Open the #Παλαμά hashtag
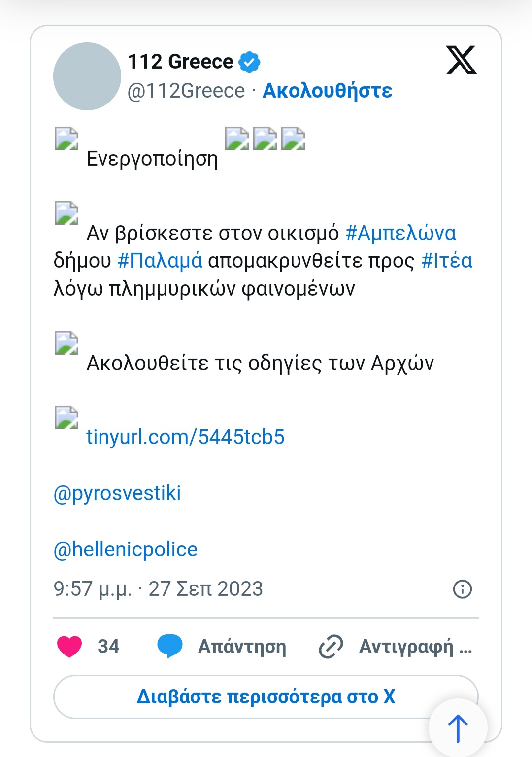The height and width of the screenshot is (757, 532). 160,260
